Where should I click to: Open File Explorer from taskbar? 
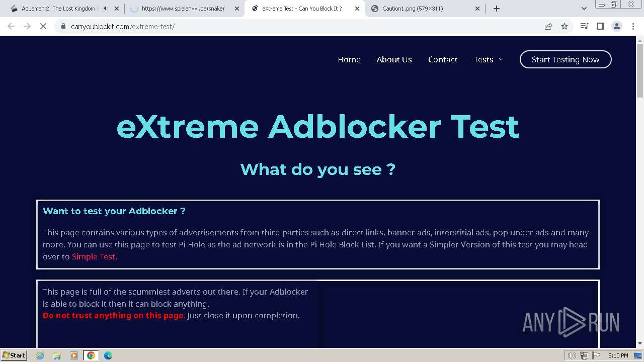pos(57,355)
